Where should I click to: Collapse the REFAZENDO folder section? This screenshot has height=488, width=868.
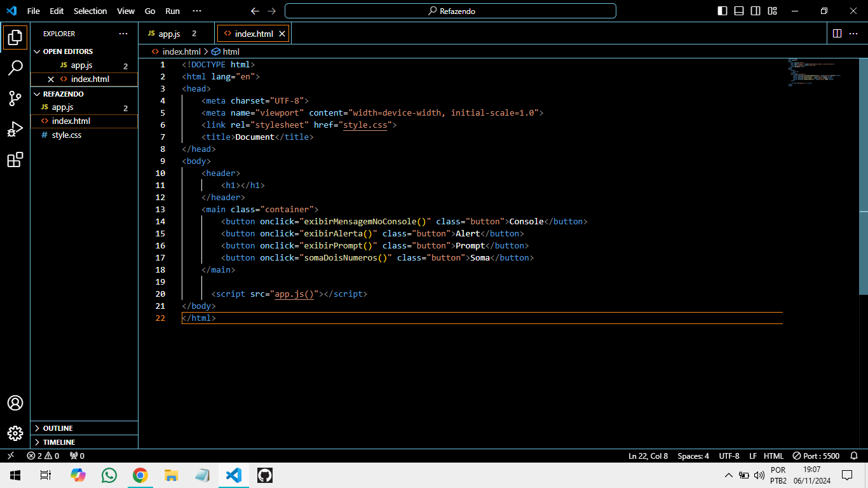pyautogui.click(x=84, y=94)
